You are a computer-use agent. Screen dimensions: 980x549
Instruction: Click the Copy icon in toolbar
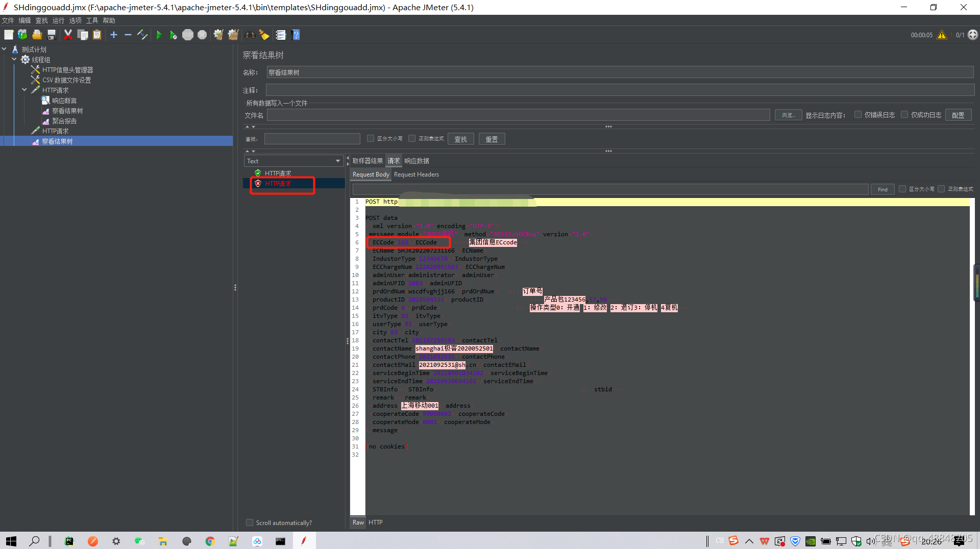pyautogui.click(x=83, y=35)
